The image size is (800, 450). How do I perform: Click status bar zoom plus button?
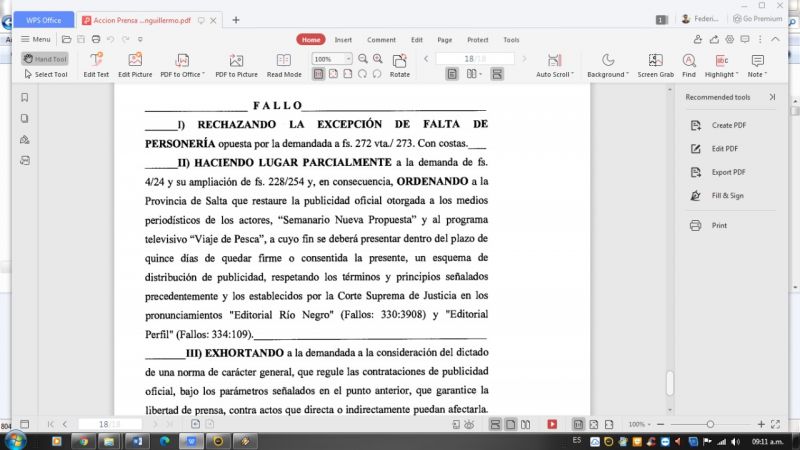click(x=761, y=424)
